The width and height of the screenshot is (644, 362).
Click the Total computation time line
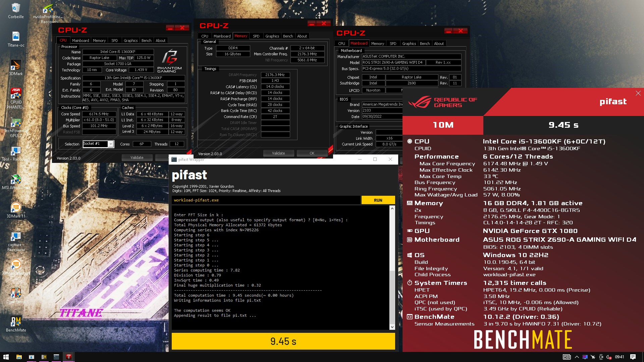pyautogui.click(x=234, y=295)
